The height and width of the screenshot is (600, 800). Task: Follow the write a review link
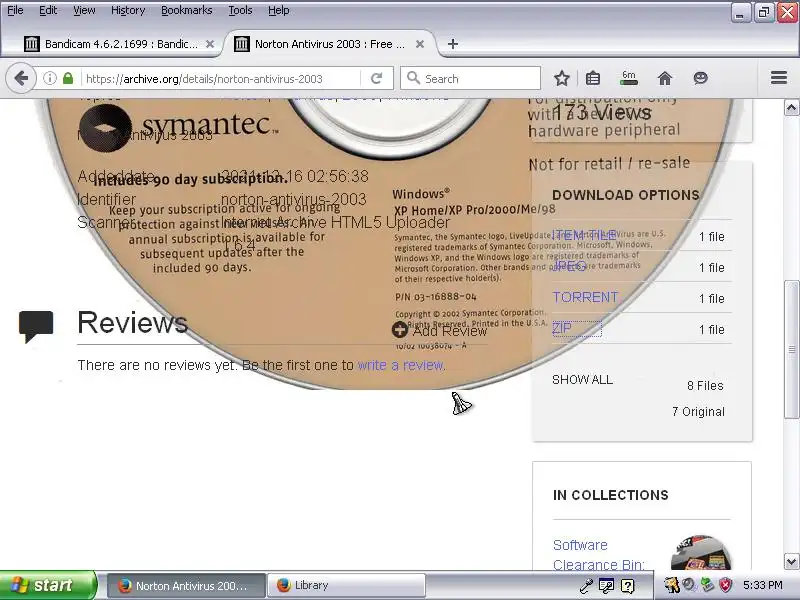pyautogui.click(x=401, y=365)
